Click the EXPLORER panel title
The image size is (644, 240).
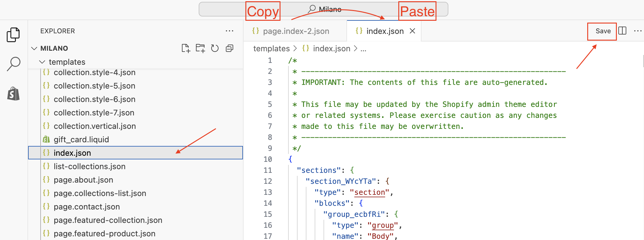(57, 31)
